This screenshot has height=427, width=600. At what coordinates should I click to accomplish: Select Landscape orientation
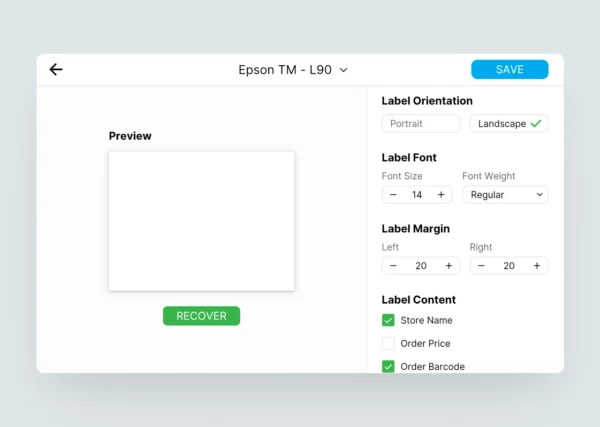click(502, 124)
